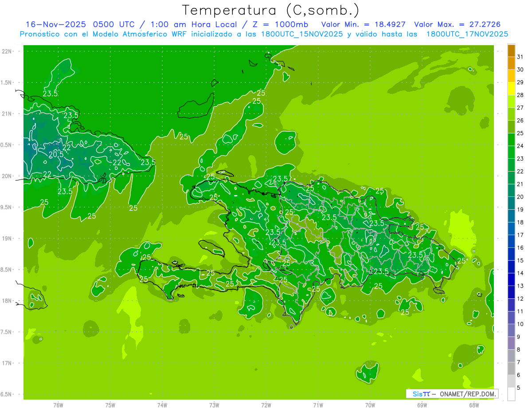Click the '20N' latitude axis label
The width and height of the screenshot is (532, 411).
(x=6, y=176)
